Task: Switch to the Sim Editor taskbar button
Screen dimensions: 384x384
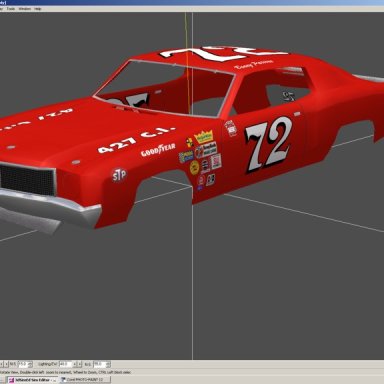Action: (32, 380)
